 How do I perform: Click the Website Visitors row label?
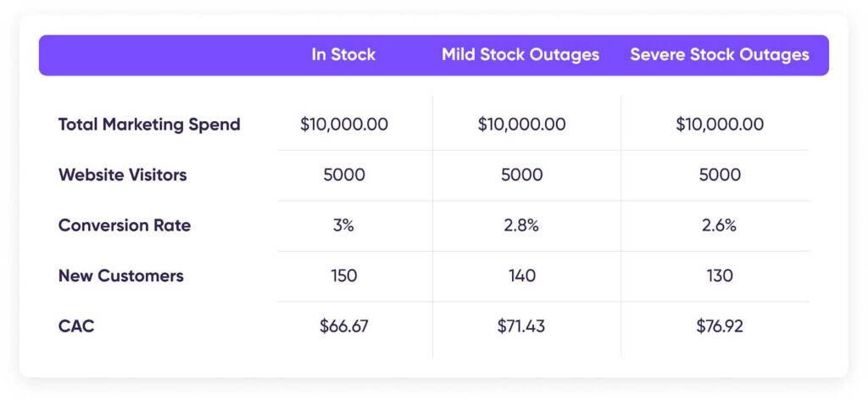pyautogui.click(x=122, y=175)
